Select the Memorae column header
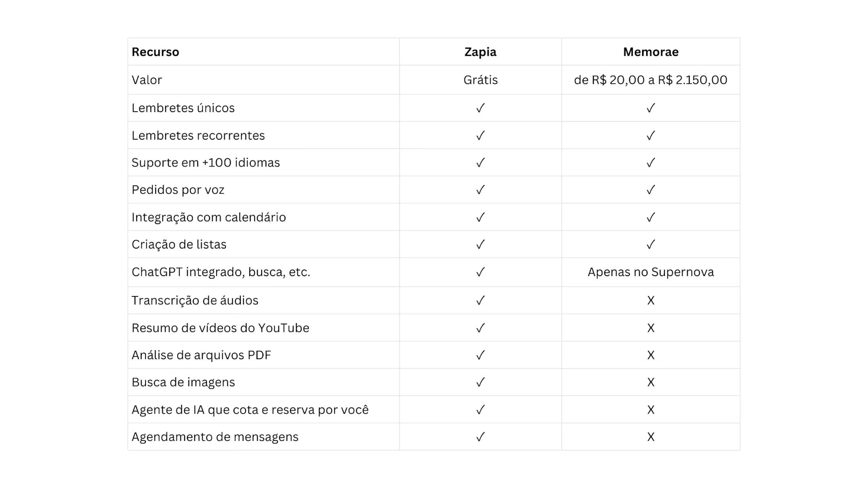868x488 pixels. pos(651,52)
